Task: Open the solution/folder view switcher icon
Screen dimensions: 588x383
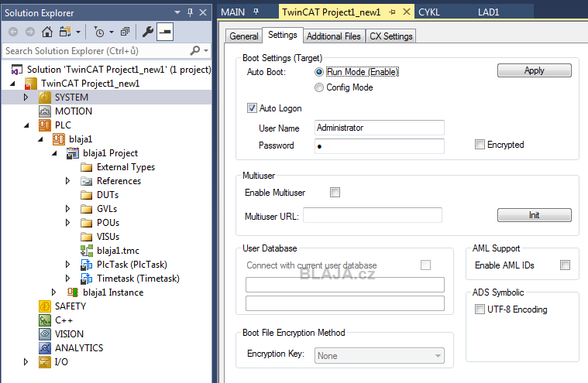Action: (x=65, y=32)
